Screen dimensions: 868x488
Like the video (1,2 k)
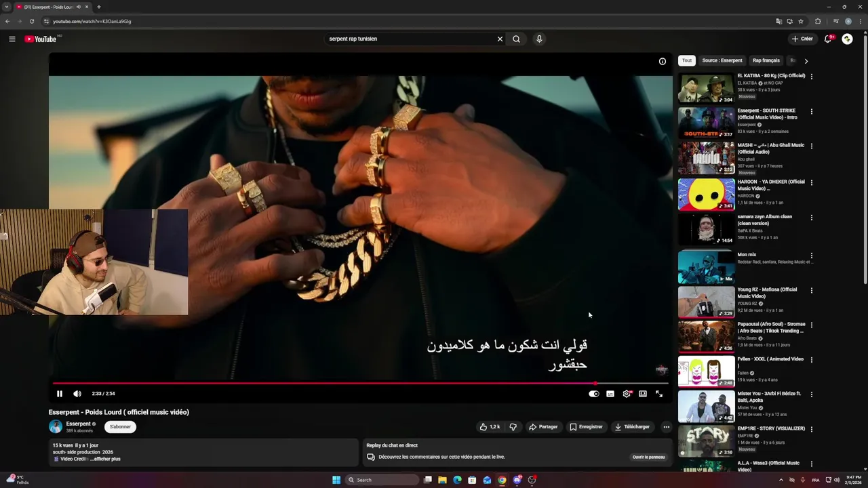(x=490, y=427)
